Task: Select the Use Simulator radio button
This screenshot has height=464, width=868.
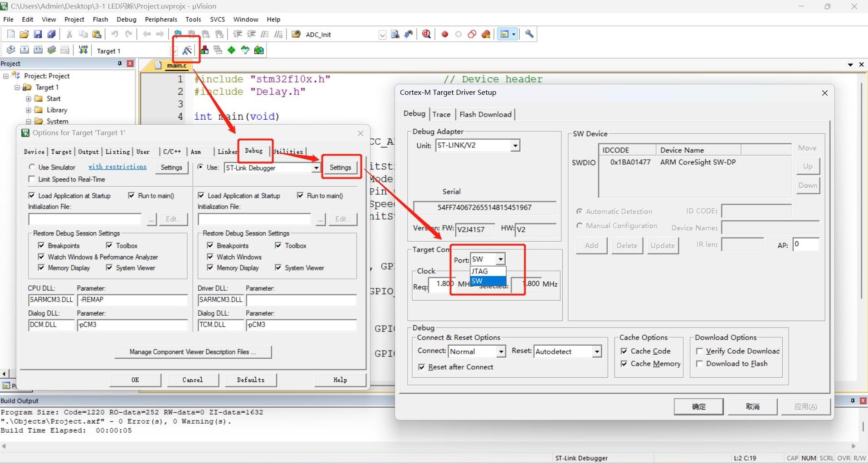Action: click(x=32, y=167)
